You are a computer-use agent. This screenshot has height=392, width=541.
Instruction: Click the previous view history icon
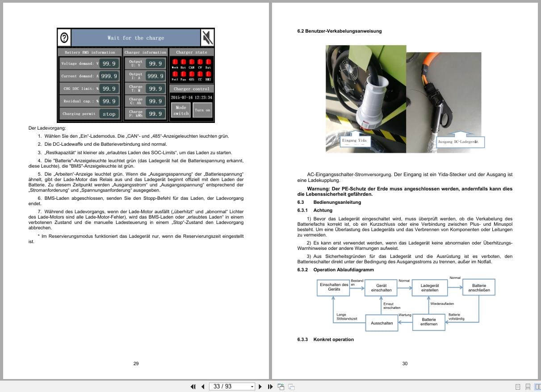point(281,386)
